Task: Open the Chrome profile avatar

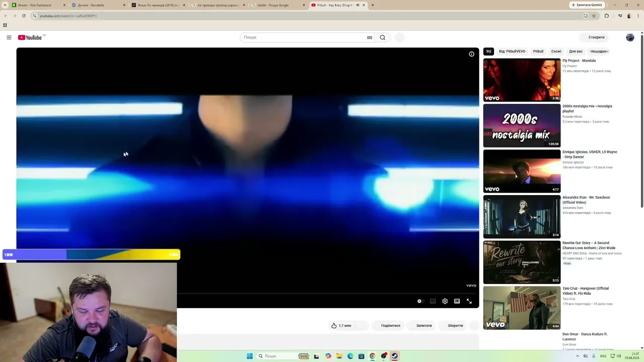Action: tap(629, 16)
